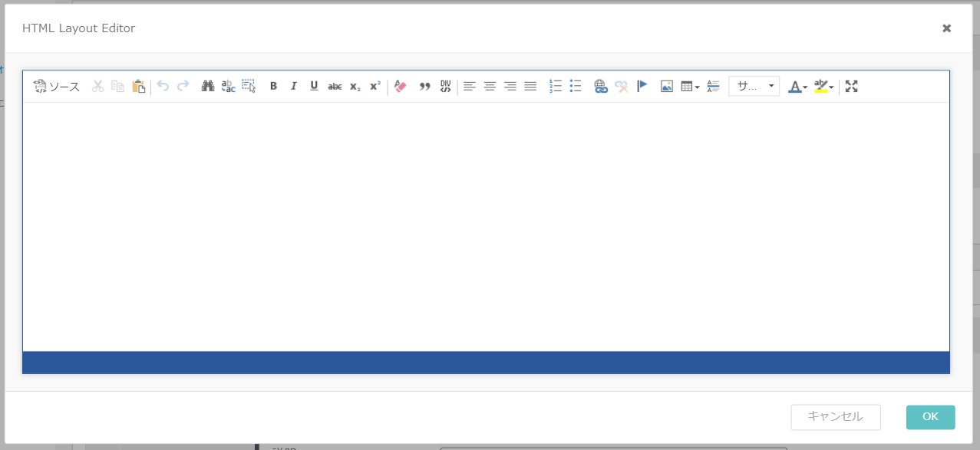This screenshot has height=450, width=980.
Task: Open the text color picker
Action: click(798, 87)
